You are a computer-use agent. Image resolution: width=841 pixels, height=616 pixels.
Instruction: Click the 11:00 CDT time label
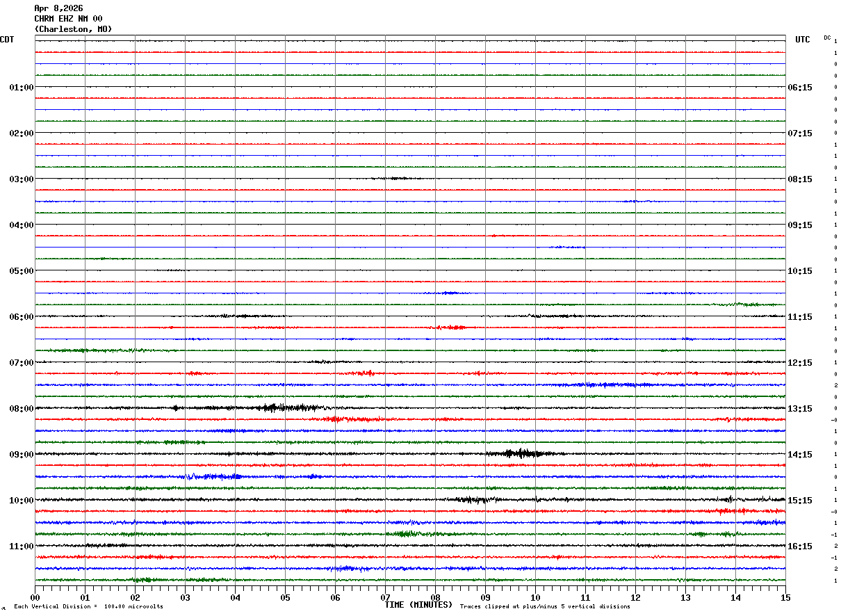click(x=22, y=546)
